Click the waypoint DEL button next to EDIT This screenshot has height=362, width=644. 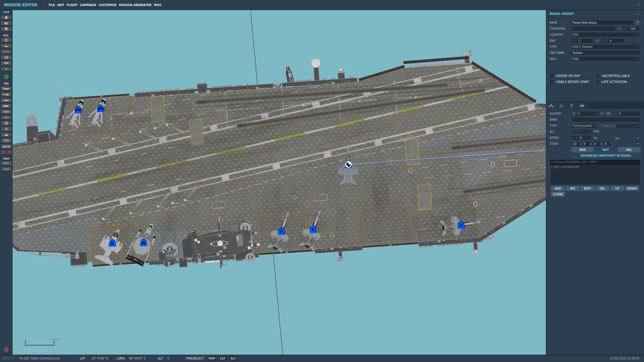[629, 150]
